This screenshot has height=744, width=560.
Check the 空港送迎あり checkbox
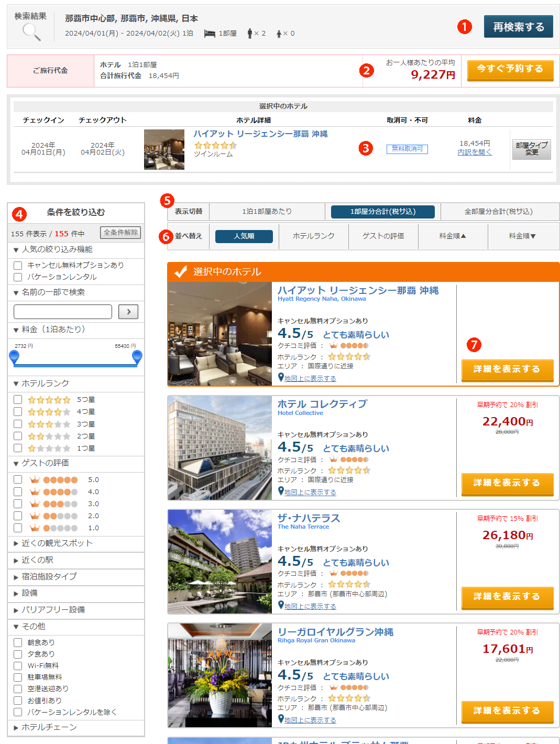[x=18, y=688]
